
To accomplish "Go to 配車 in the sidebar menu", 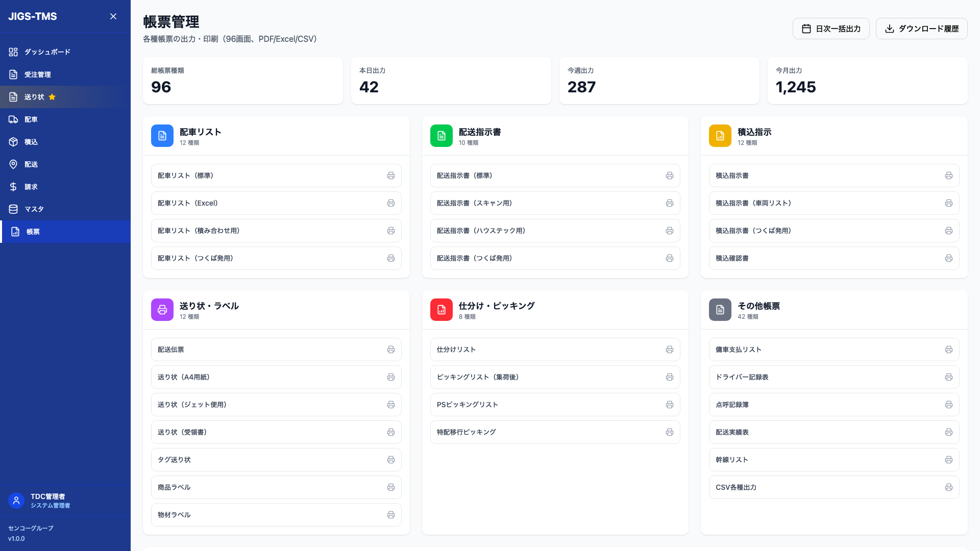I will (x=31, y=119).
